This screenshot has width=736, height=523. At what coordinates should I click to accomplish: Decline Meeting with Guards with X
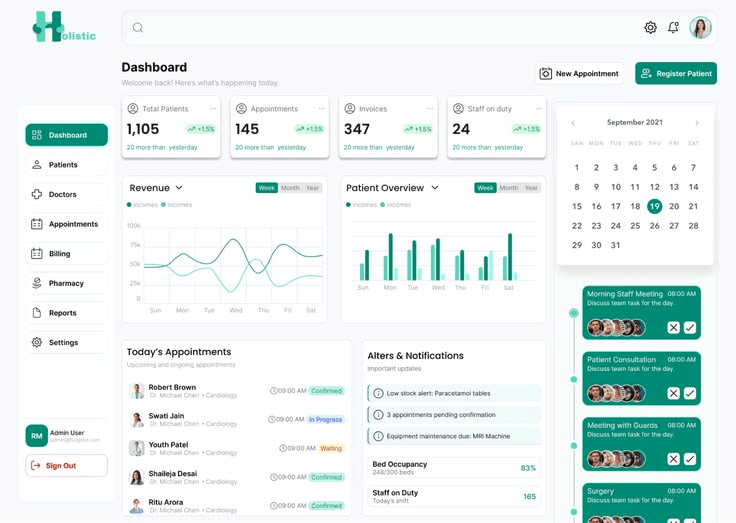(673, 459)
